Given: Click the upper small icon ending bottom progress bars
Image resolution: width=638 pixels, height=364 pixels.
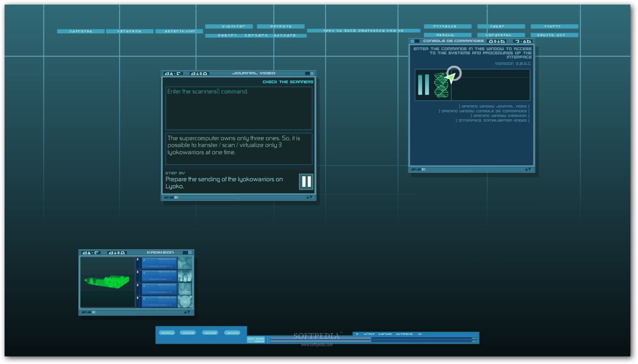Looking at the screenshot, I should (474, 338).
